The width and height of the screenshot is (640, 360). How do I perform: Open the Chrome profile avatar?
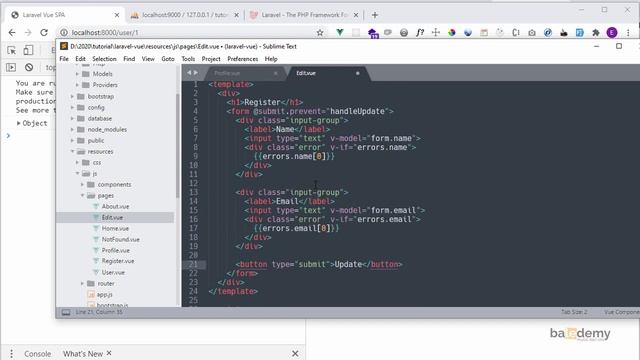[611, 33]
